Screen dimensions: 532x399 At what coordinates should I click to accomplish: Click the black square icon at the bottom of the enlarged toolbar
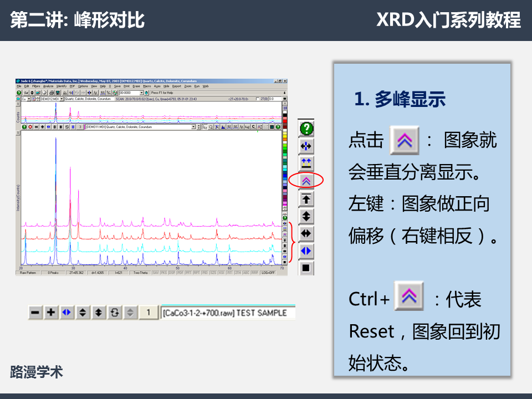(x=306, y=268)
